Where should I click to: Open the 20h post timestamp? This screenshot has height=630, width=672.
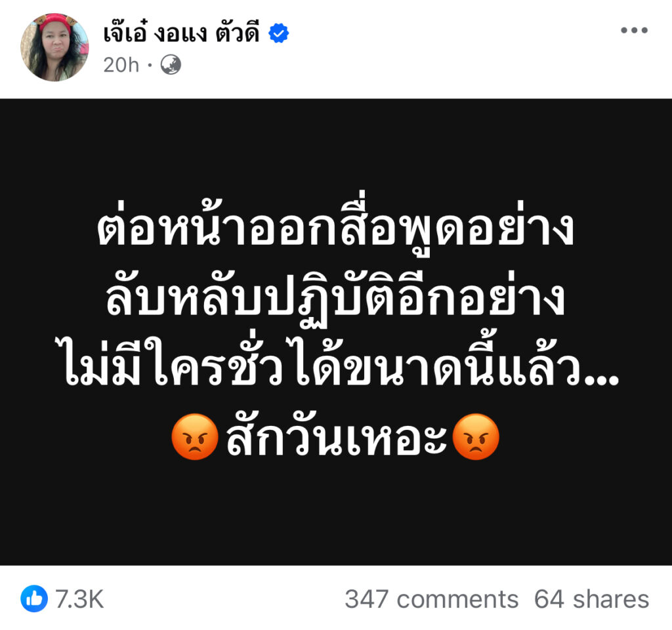pyautogui.click(x=121, y=65)
